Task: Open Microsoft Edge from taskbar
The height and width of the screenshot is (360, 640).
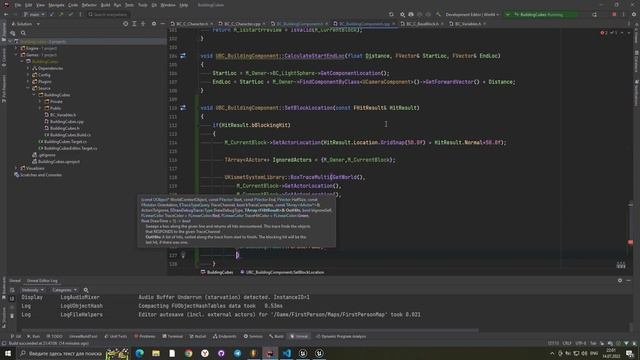Action: (140, 353)
